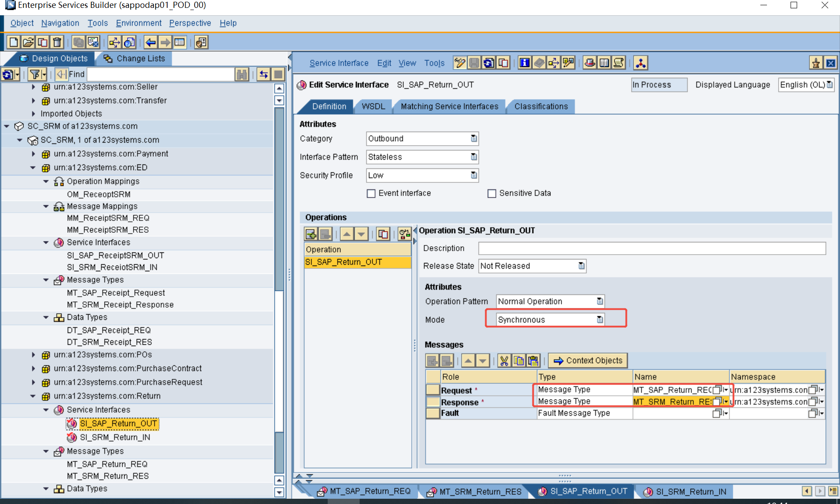Open personal settings face icon
This screenshot has width=840, height=504.
point(201,42)
